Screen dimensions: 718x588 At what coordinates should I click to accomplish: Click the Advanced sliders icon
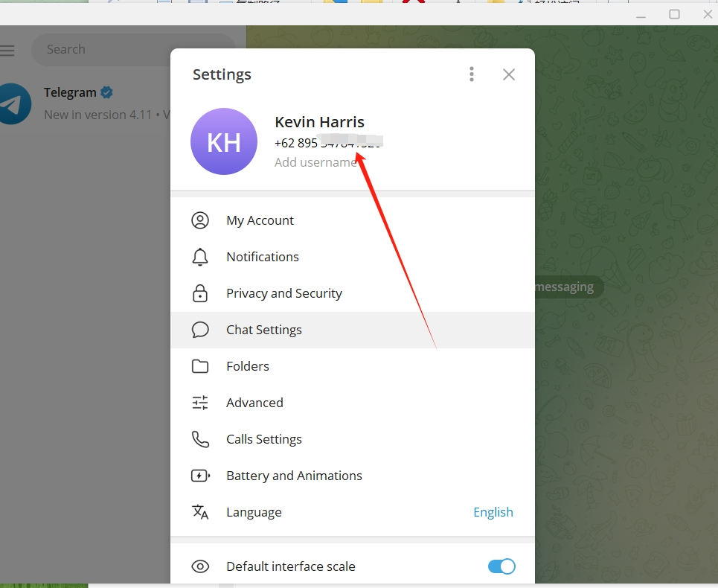point(200,403)
